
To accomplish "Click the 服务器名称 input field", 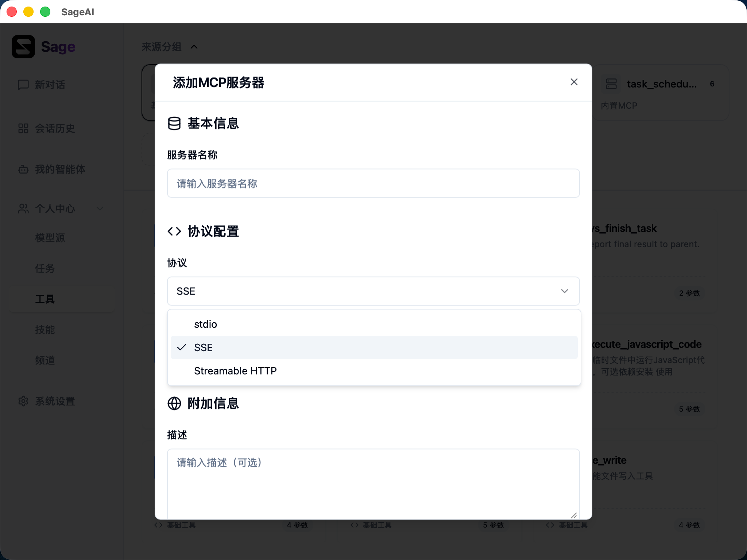I will [x=373, y=183].
